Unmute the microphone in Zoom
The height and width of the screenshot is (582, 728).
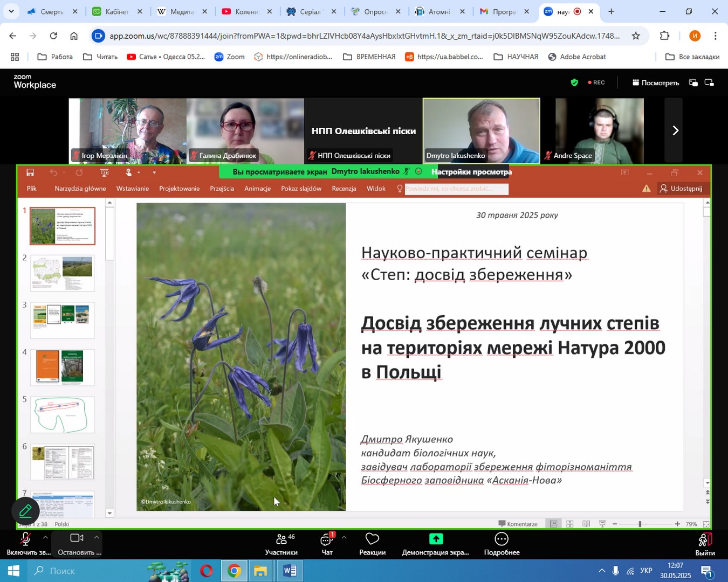click(x=25, y=539)
